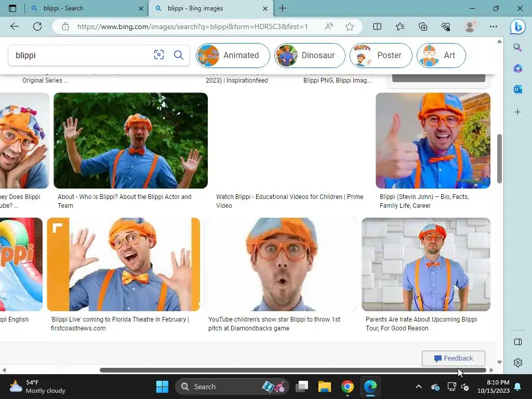Open Settings and more menu
This screenshot has height=399, width=532.
pos(494,26)
